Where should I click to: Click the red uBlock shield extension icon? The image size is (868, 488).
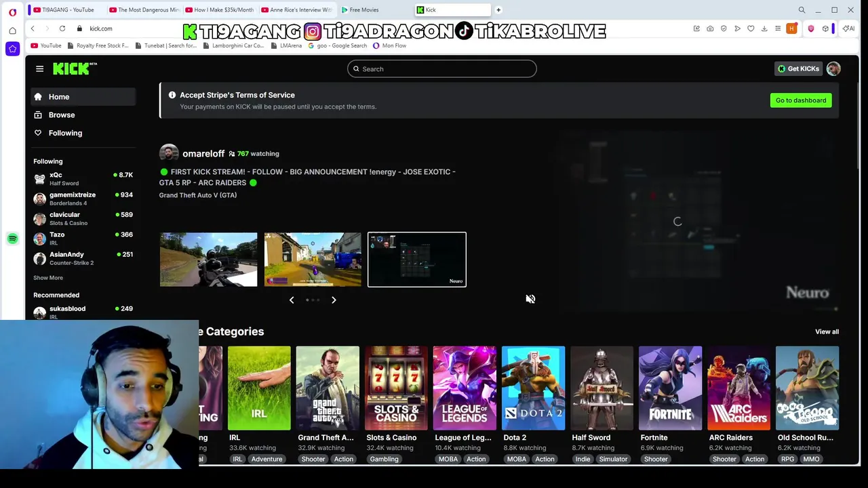811,28
